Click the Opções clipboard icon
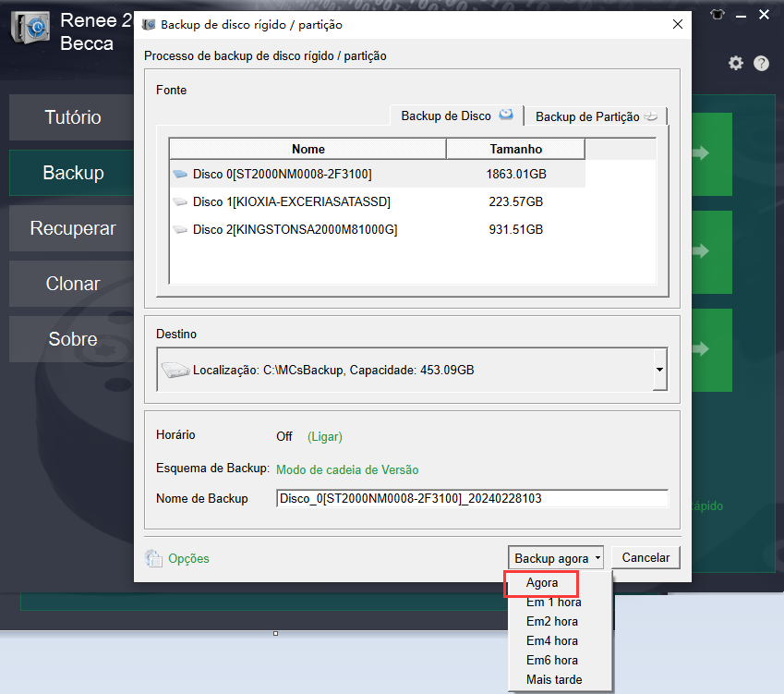Screen dimensions: 784x694 153,558
